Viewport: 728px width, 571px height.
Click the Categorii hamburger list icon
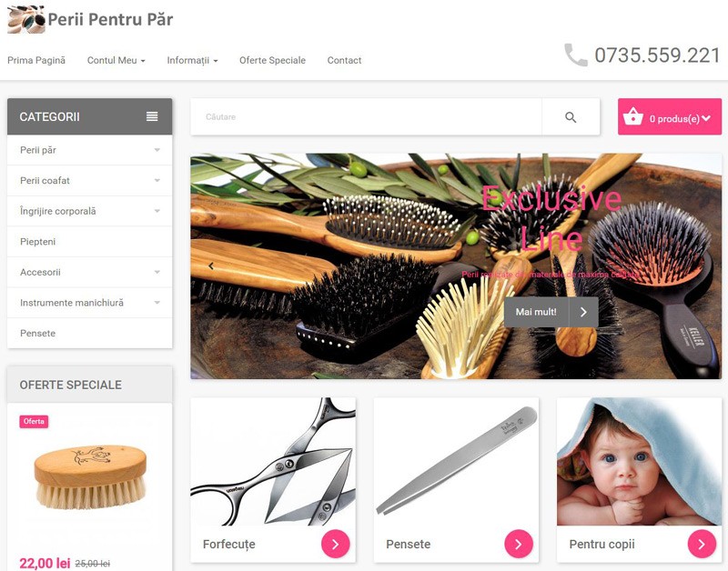[152, 116]
